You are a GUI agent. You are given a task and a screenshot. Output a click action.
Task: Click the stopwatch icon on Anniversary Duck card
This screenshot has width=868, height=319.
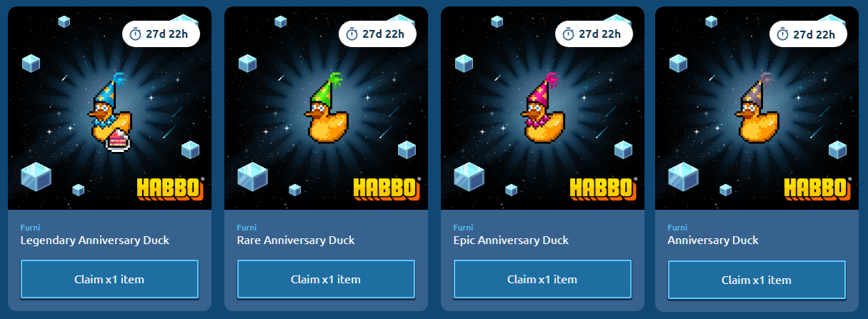click(783, 34)
